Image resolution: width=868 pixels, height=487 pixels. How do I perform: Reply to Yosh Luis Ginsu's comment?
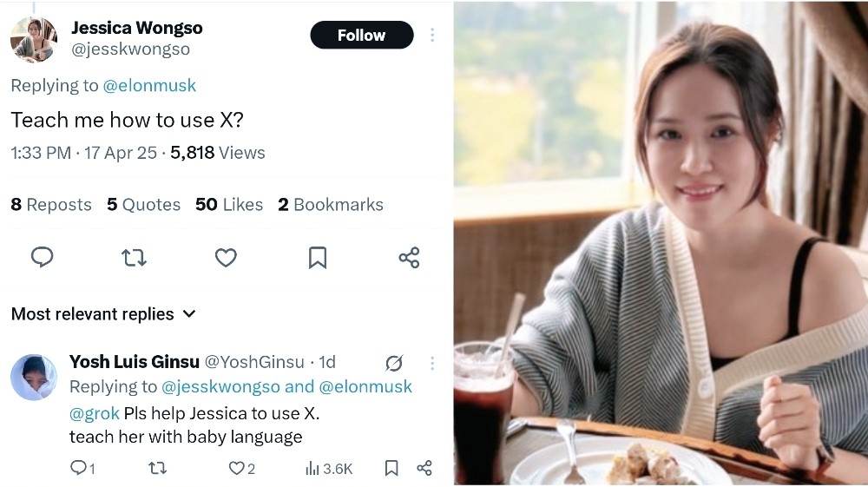[78, 468]
